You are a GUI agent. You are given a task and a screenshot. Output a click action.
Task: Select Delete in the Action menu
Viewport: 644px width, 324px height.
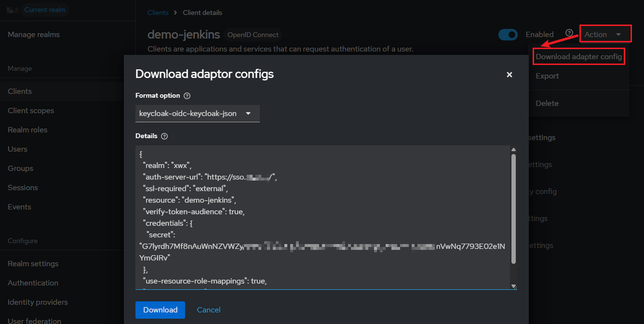tap(547, 104)
